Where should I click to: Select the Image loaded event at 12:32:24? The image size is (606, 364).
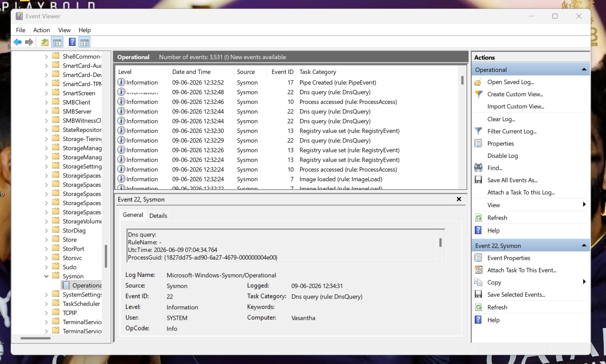287,179
